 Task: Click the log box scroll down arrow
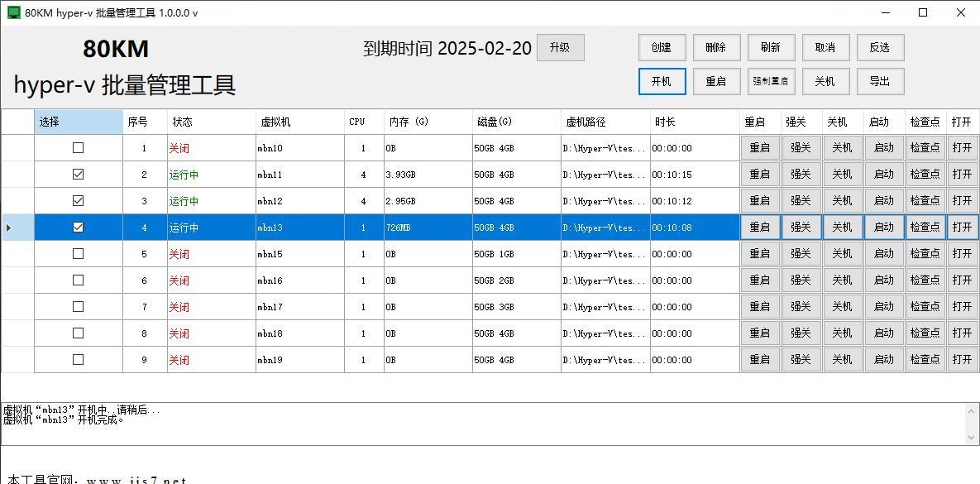tap(973, 437)
